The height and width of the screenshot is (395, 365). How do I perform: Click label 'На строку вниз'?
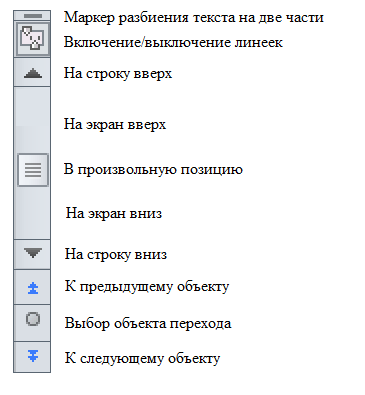(116, 254)
